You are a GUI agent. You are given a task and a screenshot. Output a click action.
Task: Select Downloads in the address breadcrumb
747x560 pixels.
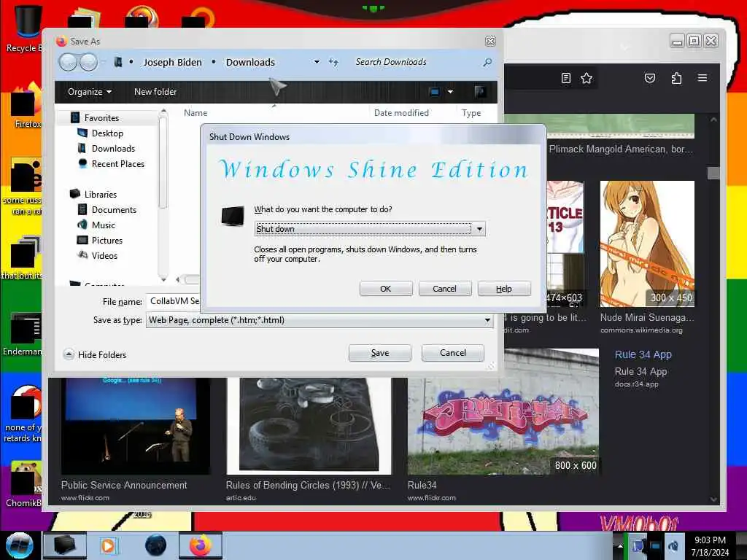coord(250,63)
